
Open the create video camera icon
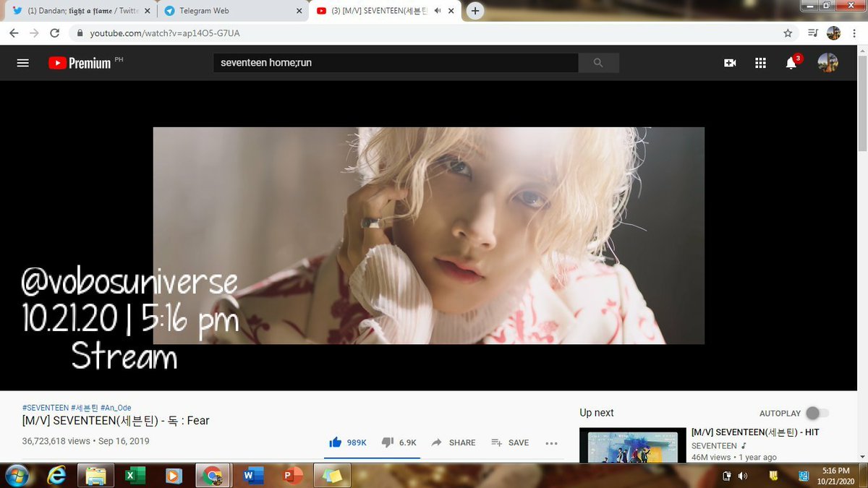click(x=730, y=63)
